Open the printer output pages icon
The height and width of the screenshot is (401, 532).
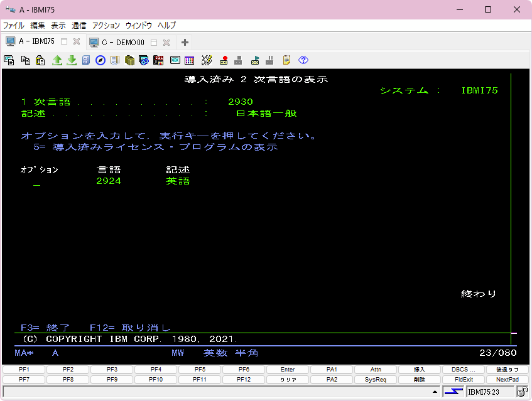tap(115, 60)
